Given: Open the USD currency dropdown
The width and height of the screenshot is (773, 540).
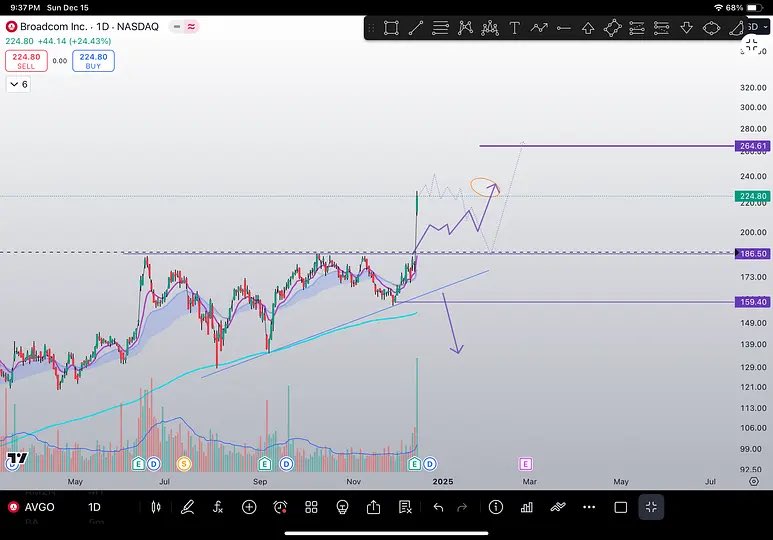Looking at the screenshot, I should 758,27.
